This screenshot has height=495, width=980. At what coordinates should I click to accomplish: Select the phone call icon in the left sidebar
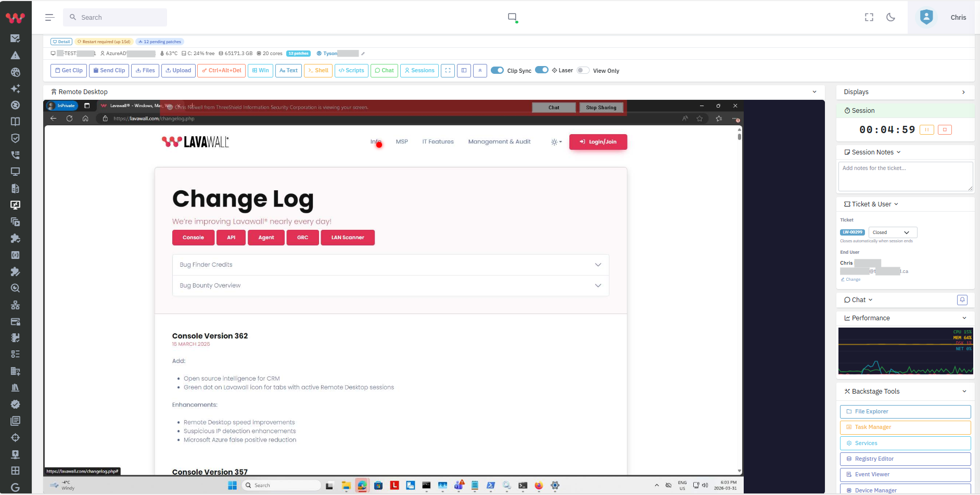(x=15, y=154)
